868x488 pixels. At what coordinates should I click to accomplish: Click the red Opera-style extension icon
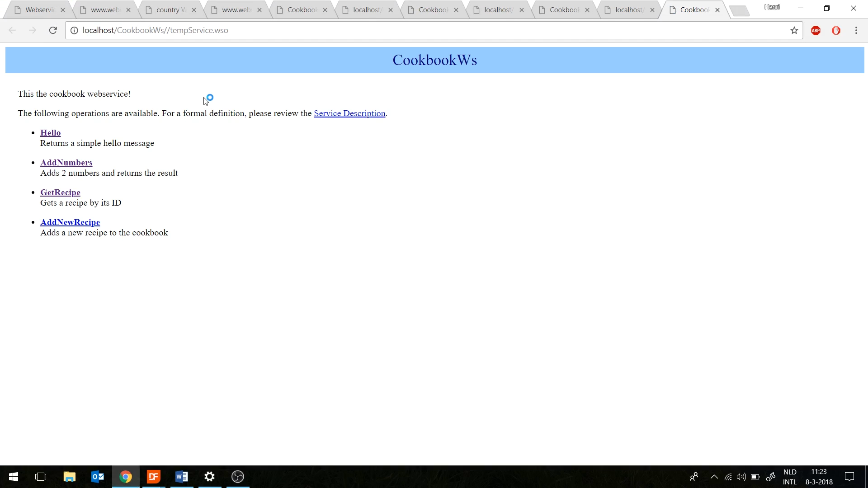pos(836,30)
